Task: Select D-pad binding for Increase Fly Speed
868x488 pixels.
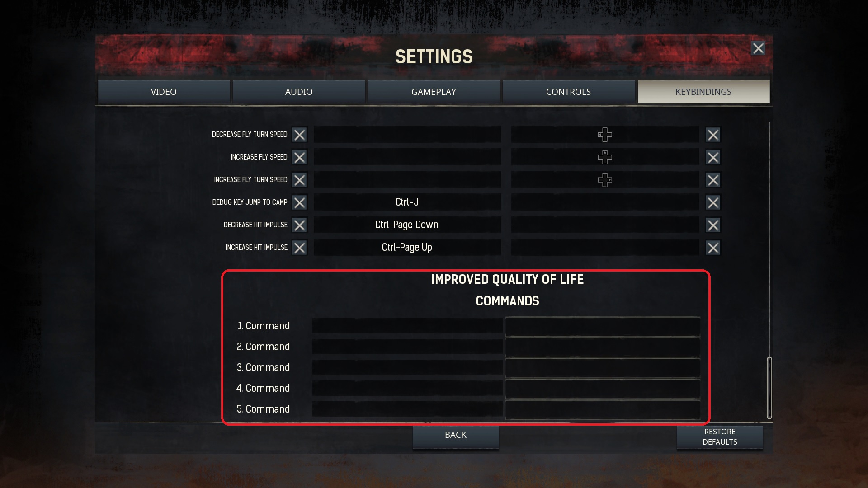Action: pyautogui.click(x=605, y=157)
